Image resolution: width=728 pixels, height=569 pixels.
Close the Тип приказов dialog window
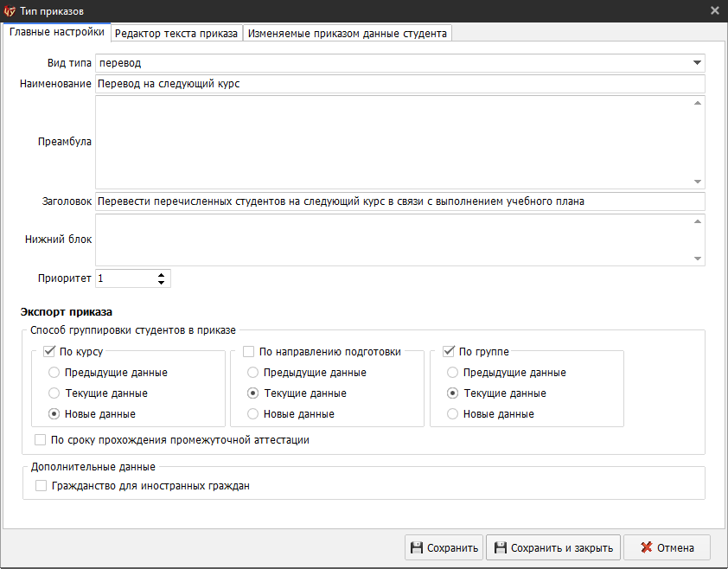click(715, 10)
